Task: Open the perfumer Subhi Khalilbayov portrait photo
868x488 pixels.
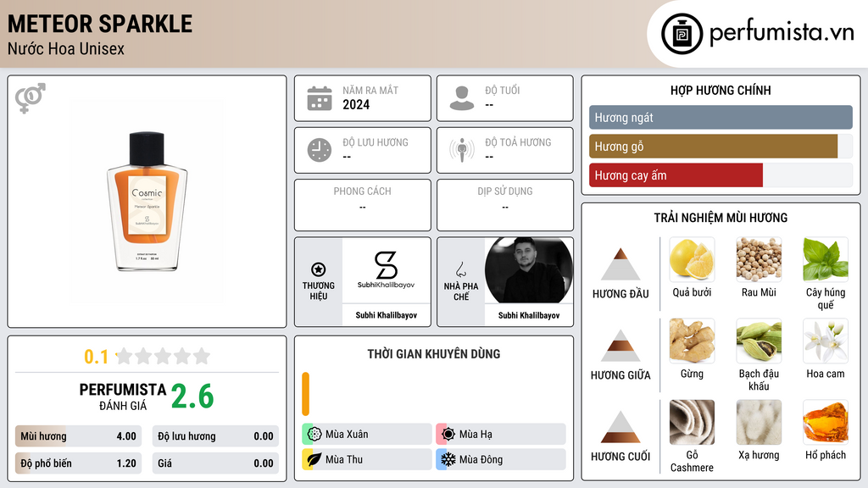Action: (529, 270)
